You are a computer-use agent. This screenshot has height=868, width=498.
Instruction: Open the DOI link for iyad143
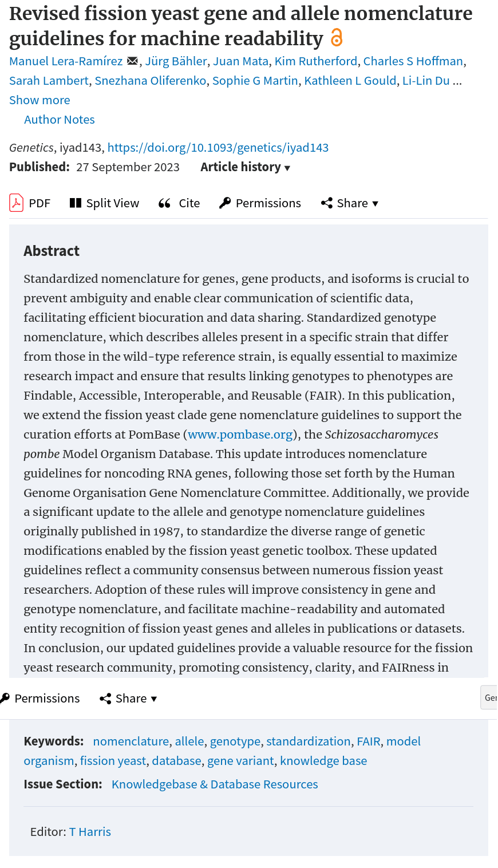pos(218,147)
